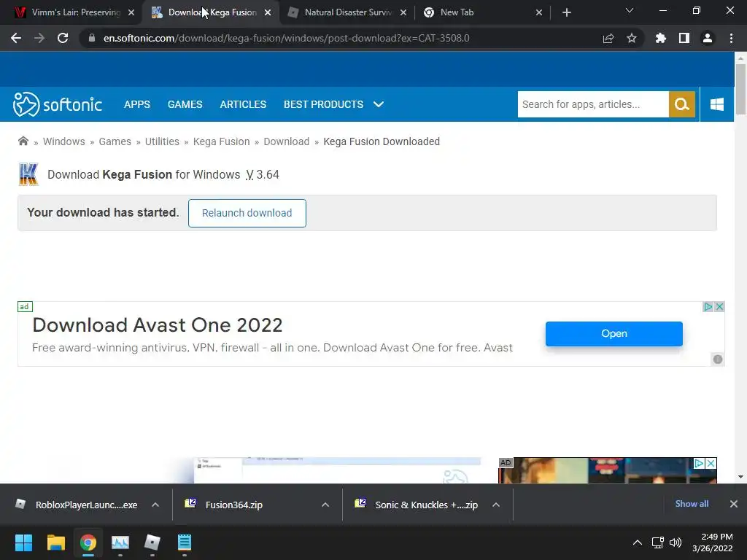Select the Windows platform icon on Softonic
The width and height of the screenshot is (747, 560).
(717, 104)
